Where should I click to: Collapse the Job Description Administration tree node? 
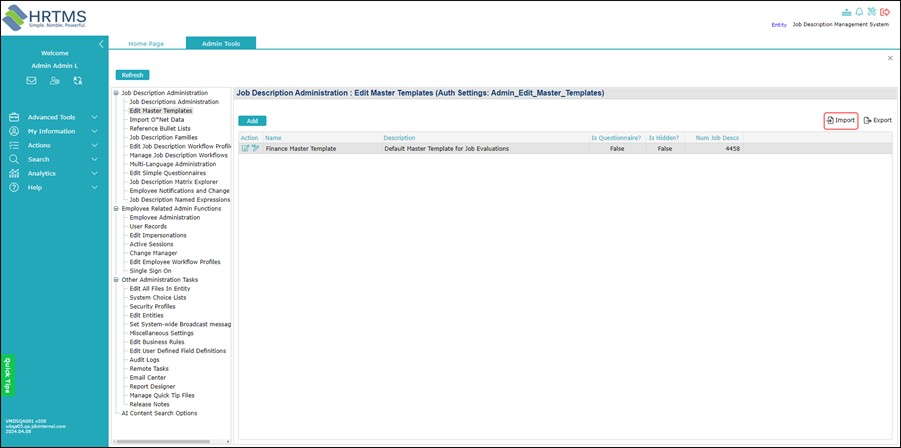click(117, 93)
